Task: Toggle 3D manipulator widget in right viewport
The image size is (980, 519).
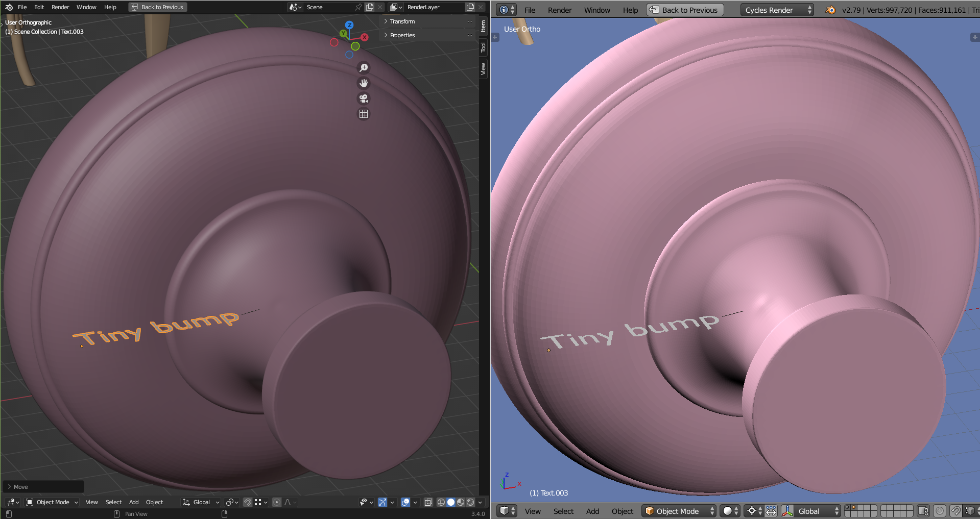Action: (787, 511)
